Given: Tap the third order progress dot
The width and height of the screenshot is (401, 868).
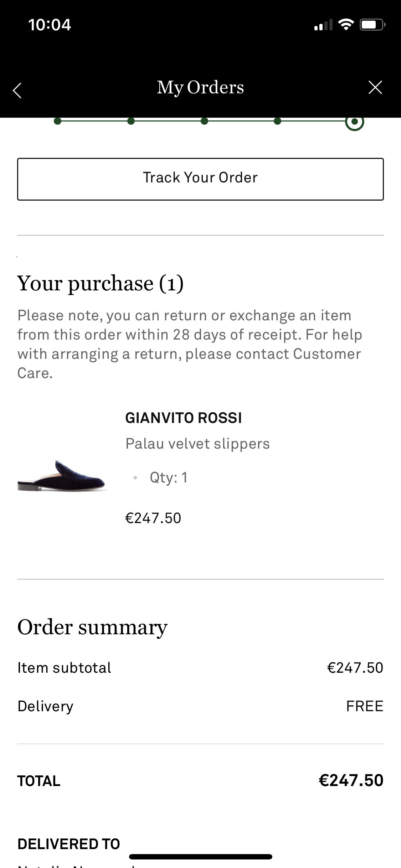Looking at the screenshot, I should 204,122.
